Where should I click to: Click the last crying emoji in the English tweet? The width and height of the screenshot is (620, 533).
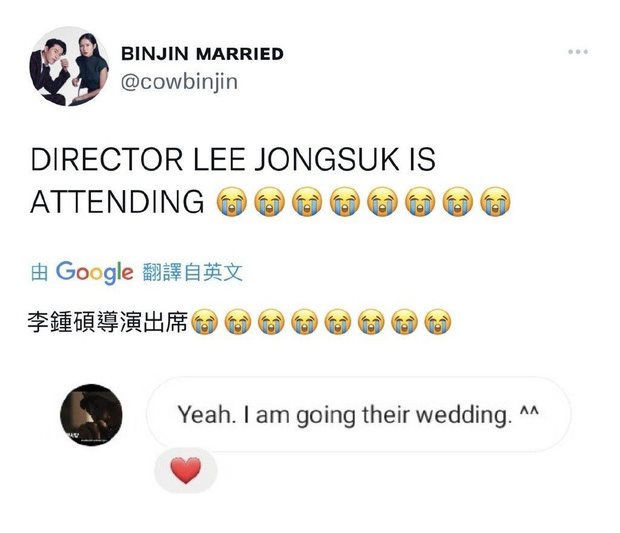495,202
